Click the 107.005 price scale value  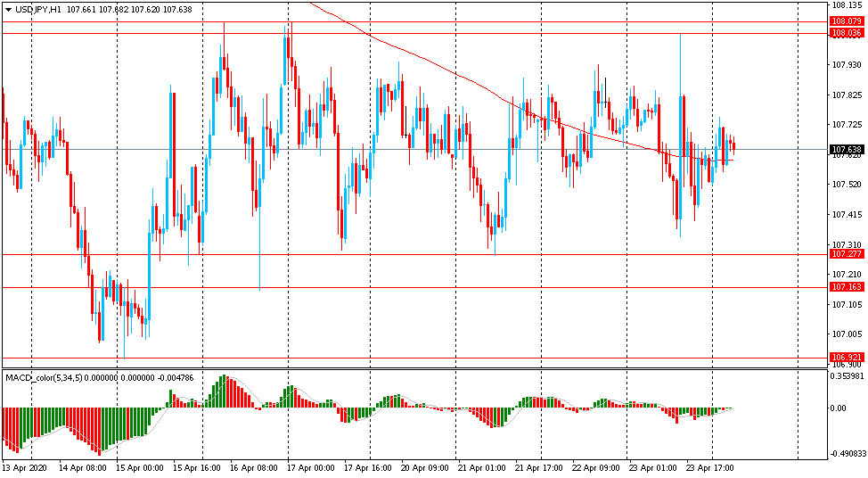(x=847, y=334)
